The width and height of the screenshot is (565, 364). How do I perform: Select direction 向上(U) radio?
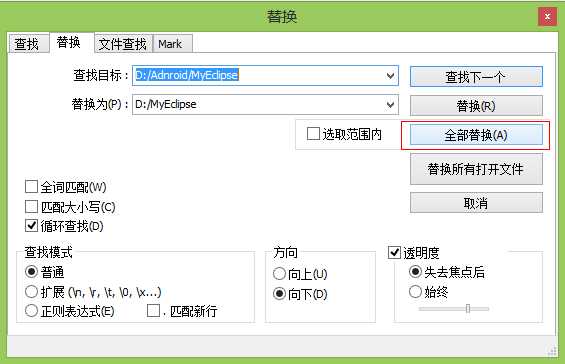coord(279,274)
